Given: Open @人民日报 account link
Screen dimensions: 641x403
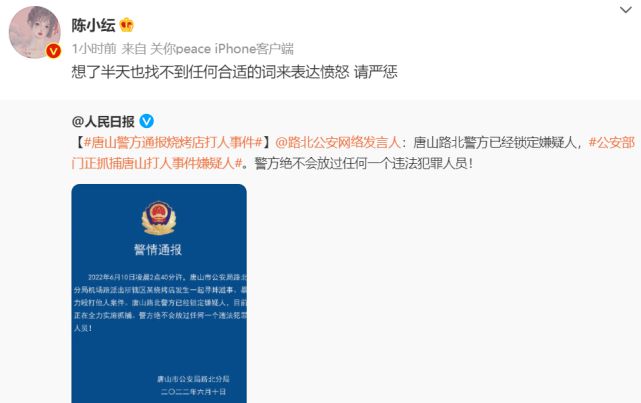Looking at the screenshot, I should click(x=103, y=121).
